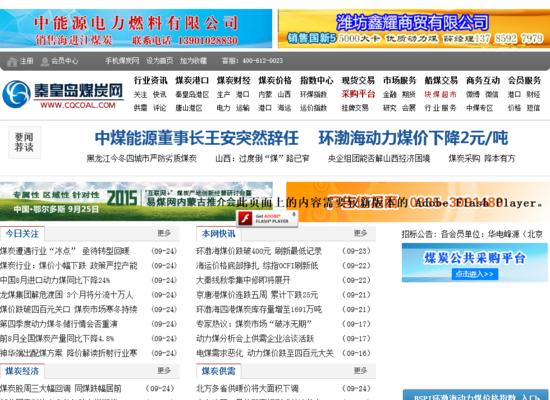Open the 会员服务 menu item
Viewport: 550px width, 400px height.
point(524,80)
